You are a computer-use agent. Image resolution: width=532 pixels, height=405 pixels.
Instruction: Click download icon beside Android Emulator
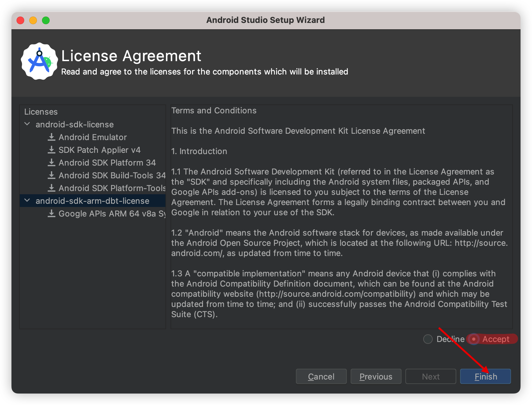(52, 137)
